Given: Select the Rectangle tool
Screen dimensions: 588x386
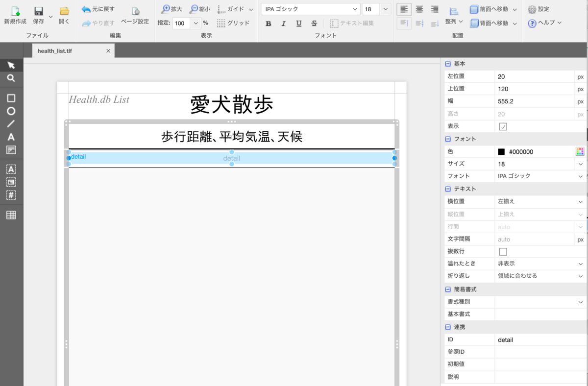Looking at the screenshot, I should [x=11, y=98].
